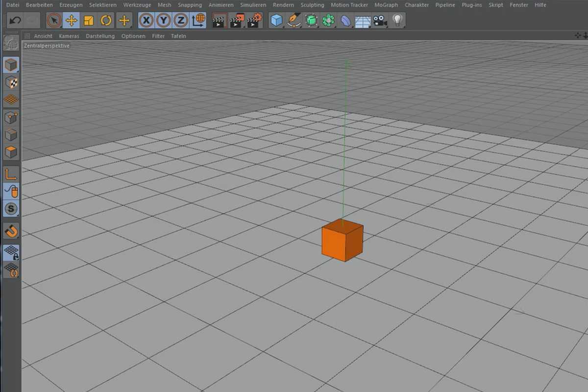Open the Motion Tracker menu

[349, 5]
